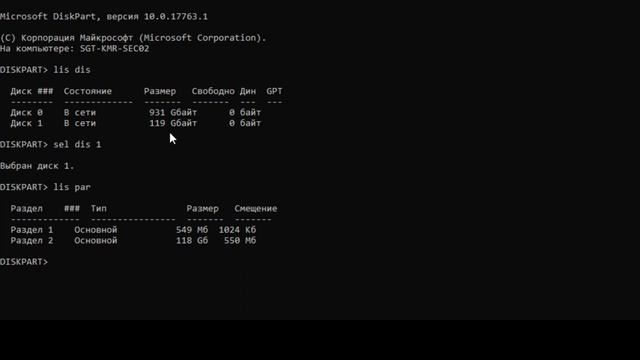Image resolution: width=640 pixels, height=360 pixels.
Task: Click the command 'sel dis 1'
Action: click(77, 144)
